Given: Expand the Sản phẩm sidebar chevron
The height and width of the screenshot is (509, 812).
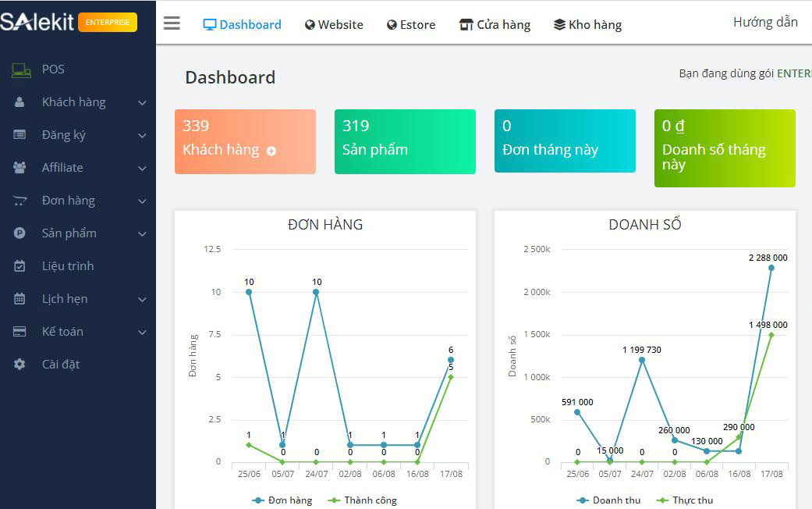Looking at the screenshot, I should tap(142, 234).
